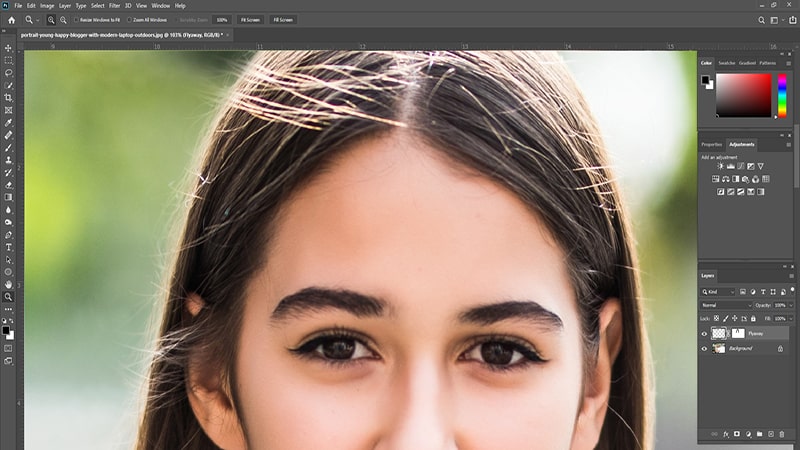
Task: Switch to the Swatches tab
Action: click(727, 63)
